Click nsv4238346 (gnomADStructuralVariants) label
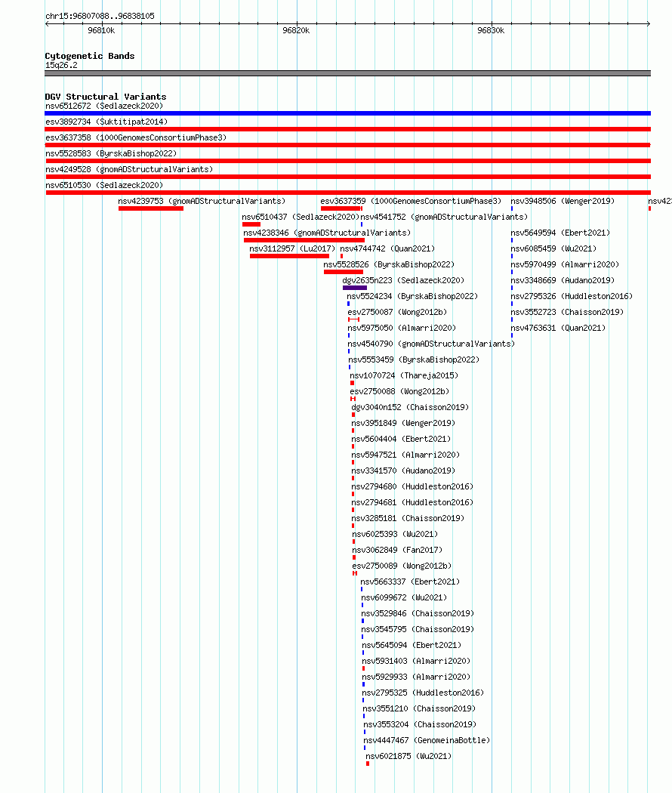 tap(327, 233)
